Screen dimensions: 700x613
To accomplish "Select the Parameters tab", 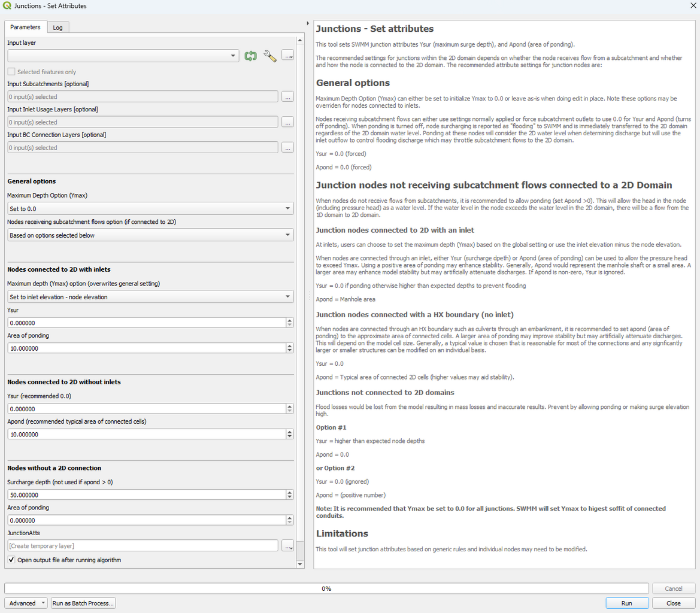I will [x=25, y=28].
